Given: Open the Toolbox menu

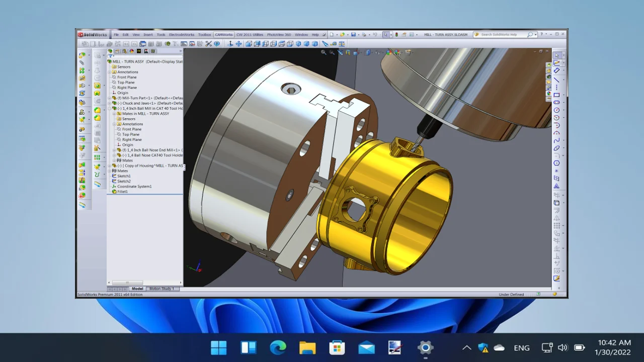Looking at the screenshot, I should click(x=205, y=35).
